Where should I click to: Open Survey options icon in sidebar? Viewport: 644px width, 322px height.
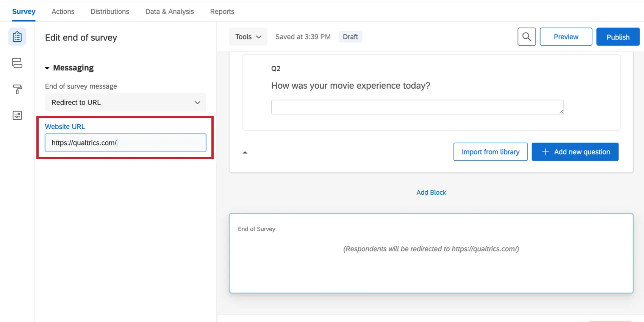pyautogui.click(x=17, y=116)
